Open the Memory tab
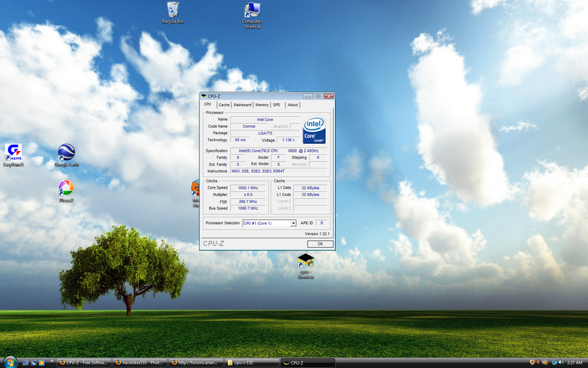 click(x=262, y=105)
